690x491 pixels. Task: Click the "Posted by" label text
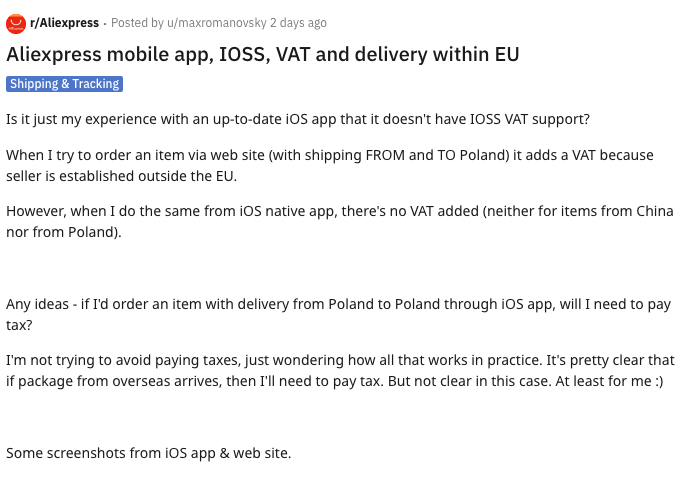coord(137,23)
